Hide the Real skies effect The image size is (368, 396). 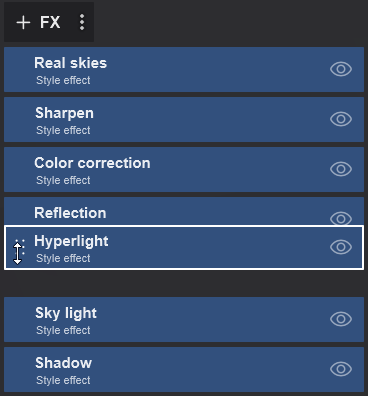tap(341, 69)
